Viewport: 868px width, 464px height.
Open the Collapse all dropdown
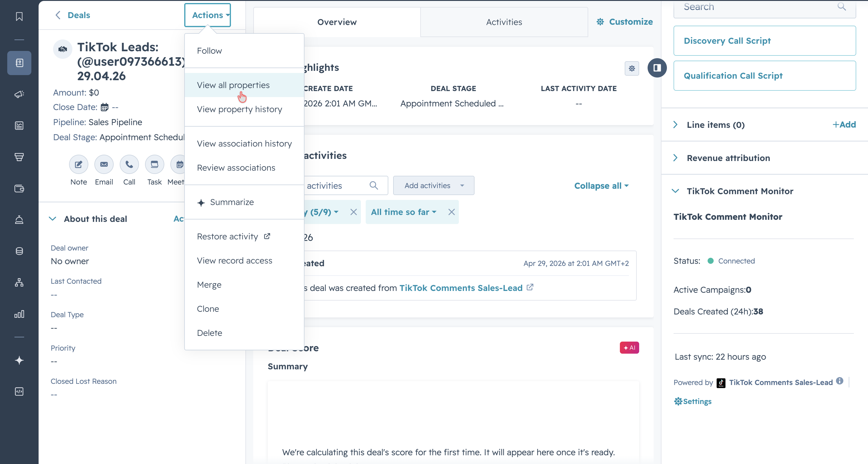pyautogui.click(x=601, y=186)
